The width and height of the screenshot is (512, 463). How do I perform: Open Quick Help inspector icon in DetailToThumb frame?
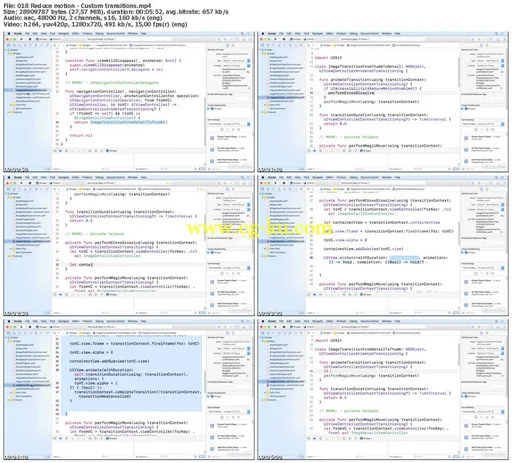(487, 333)
